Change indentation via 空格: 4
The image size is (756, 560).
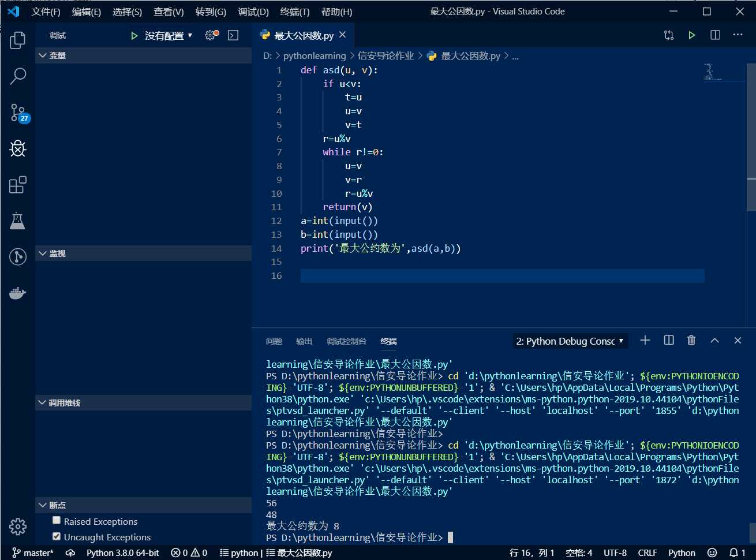pos(579,552)
